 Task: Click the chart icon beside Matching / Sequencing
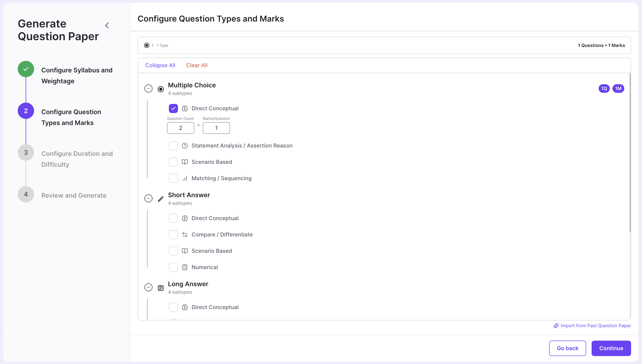[185, 178]
